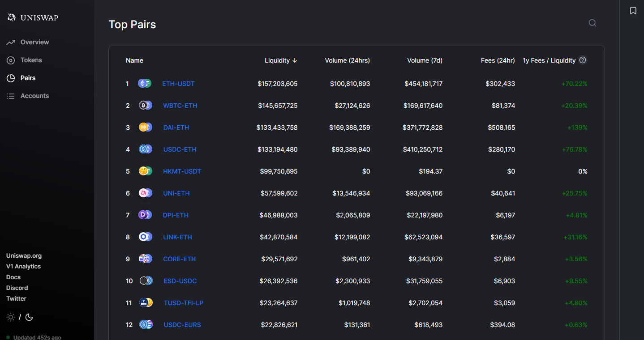Screen dimensions: 644x340
Task: Click the WBTC-ETH pair token icon
Action: pos(145,106)
